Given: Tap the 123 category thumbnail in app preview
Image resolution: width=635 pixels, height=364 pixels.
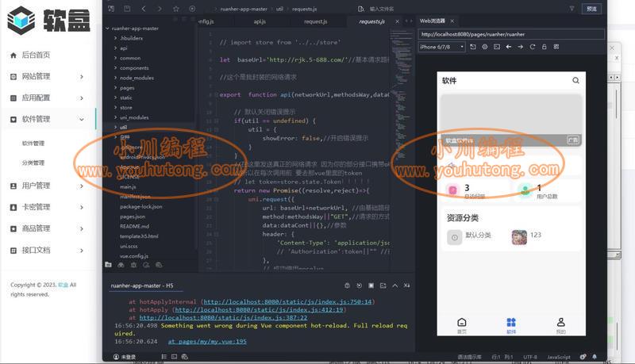Looking at the screenshot, I should (x=519, y=237).
